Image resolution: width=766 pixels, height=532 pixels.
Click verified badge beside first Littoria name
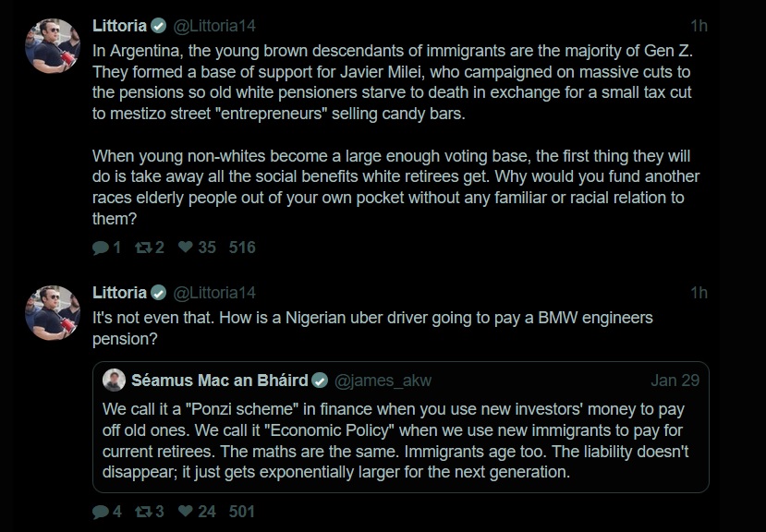159,26
